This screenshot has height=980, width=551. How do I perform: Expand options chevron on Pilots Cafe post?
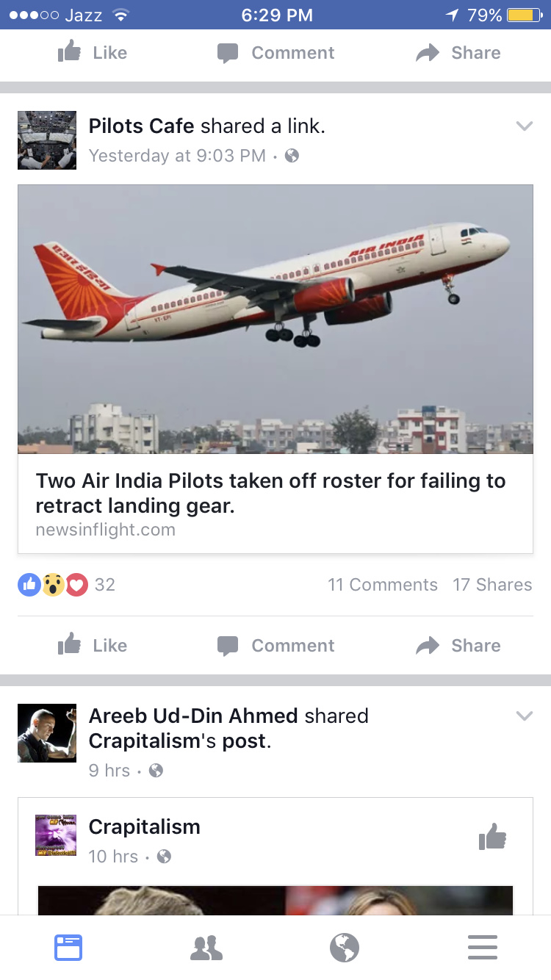[524, 126]
